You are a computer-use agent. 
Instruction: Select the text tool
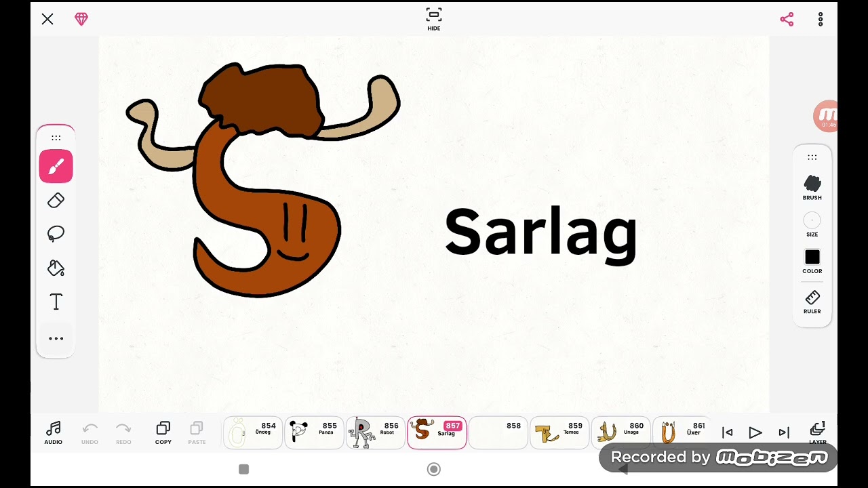point(56,302)
